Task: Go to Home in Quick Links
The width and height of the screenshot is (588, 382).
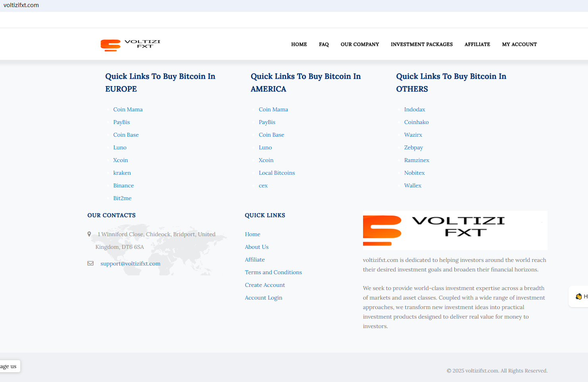Action: (253, 234)
